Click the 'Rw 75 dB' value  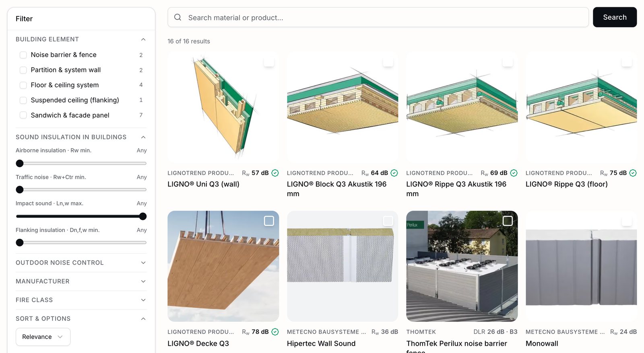tap(613, 173)
